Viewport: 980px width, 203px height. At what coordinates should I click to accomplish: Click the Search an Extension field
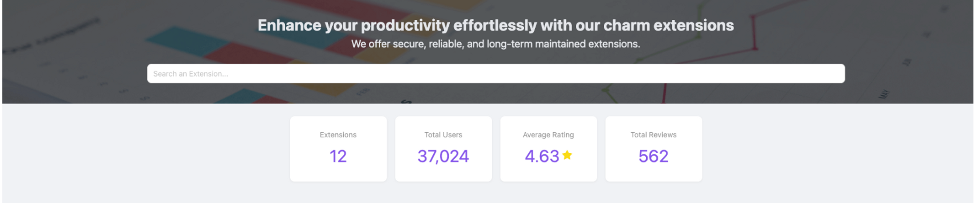495,74
